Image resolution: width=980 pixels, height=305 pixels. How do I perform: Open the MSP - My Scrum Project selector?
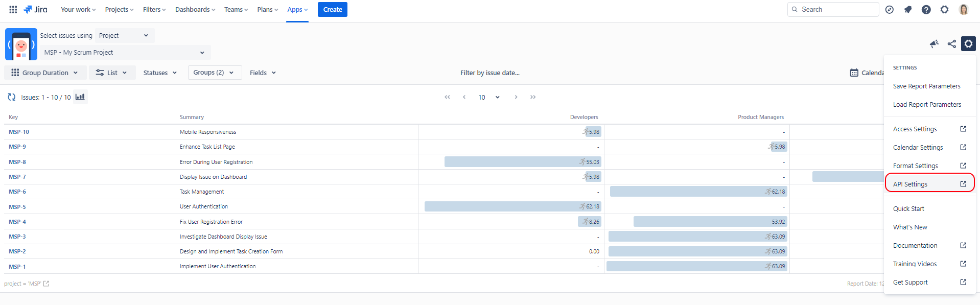coord(124,53)
